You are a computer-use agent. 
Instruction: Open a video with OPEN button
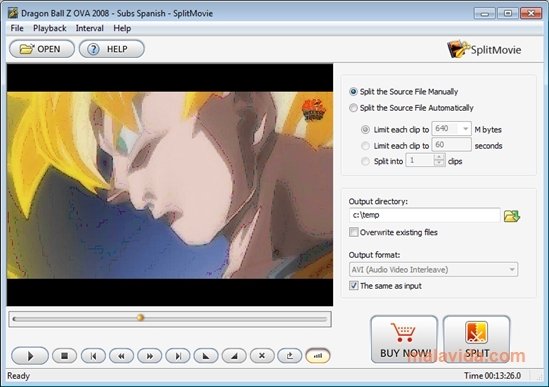[42, 49]
